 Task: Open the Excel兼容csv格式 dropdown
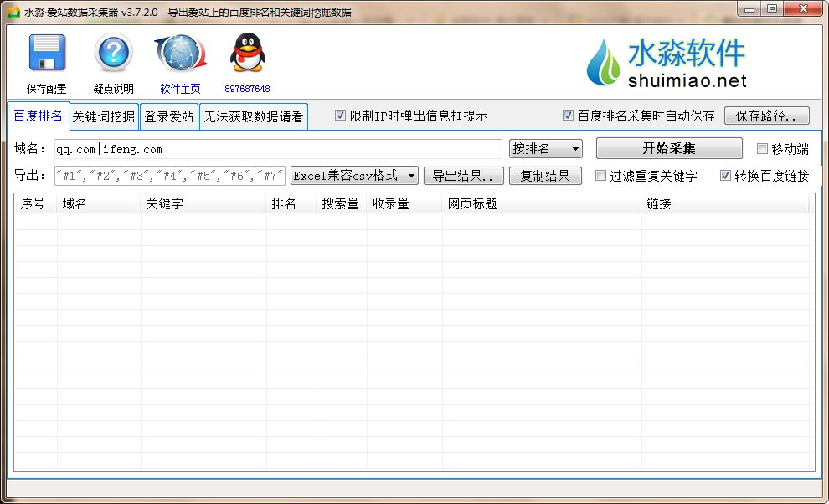coord(354,176)
